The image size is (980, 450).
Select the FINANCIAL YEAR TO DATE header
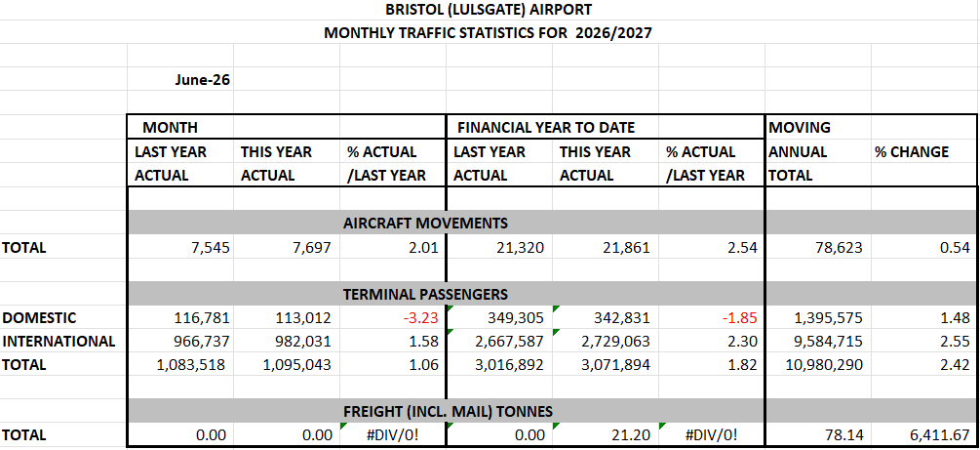(546, 128)
